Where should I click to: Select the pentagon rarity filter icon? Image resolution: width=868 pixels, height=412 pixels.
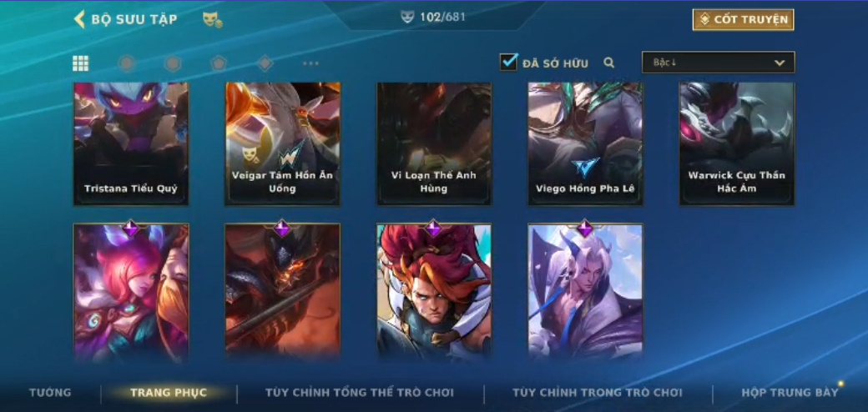(219, 63)
